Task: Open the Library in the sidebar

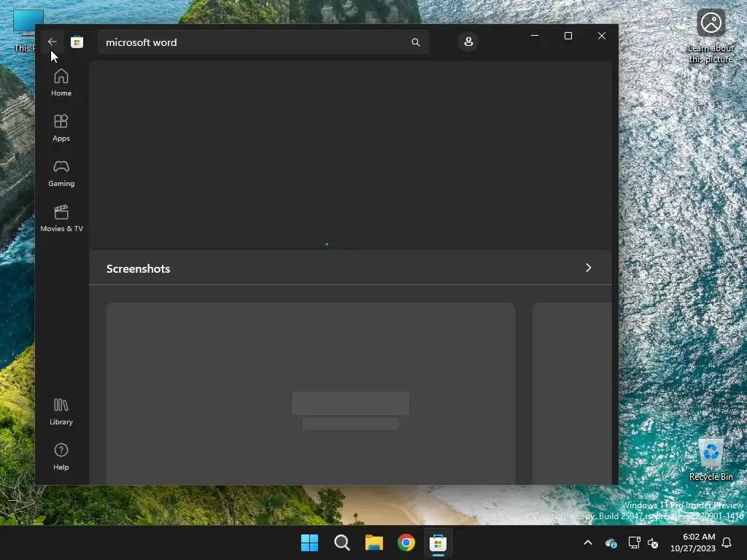Action: [x=61, y=411]
